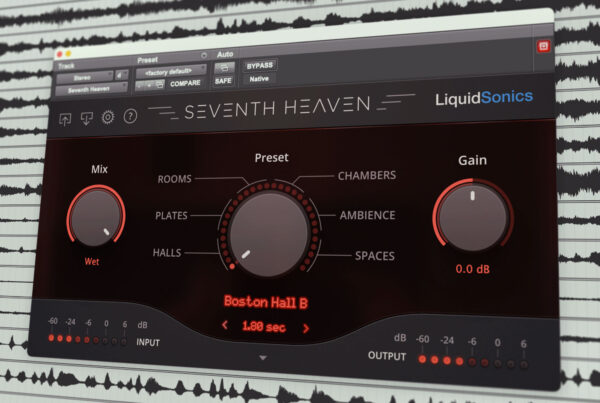Screen dimensions: 600x403
Task: Click the Gain knob
Action: click(473, 217)
